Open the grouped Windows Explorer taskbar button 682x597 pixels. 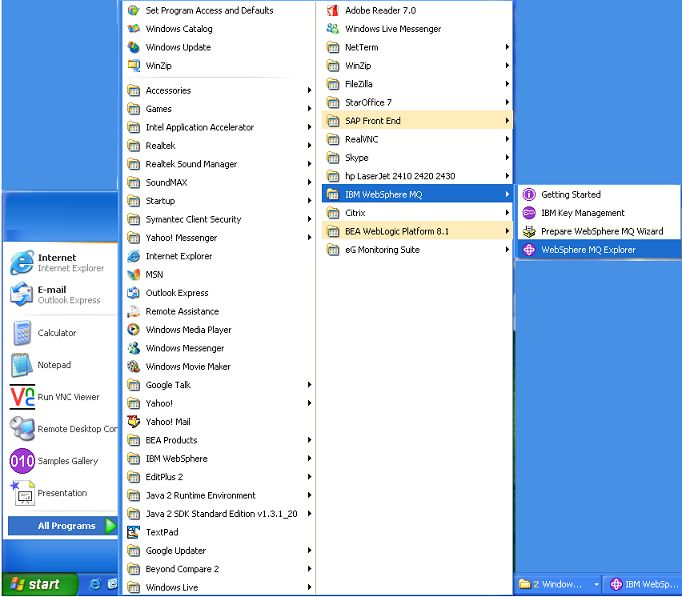559,584
